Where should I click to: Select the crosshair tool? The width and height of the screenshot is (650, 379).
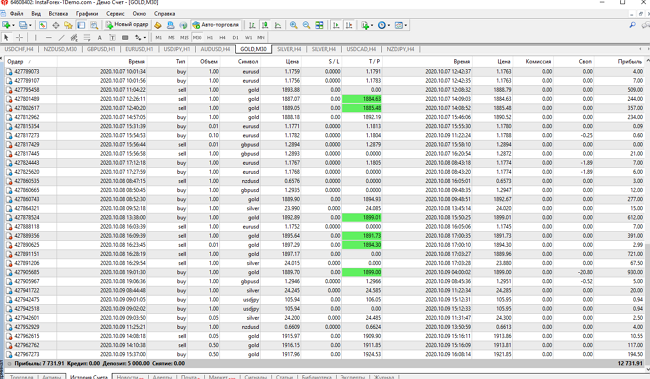19,38
